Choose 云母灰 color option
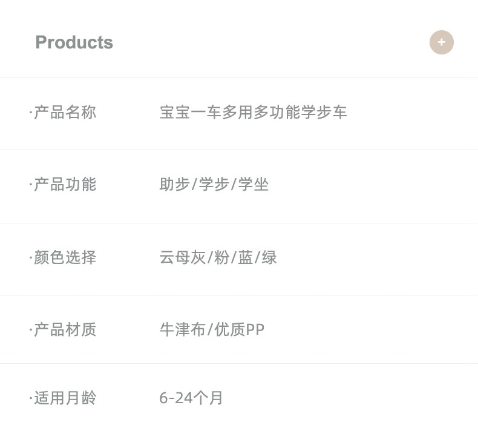This screenshot has height=448, width=478. pyautogui.click(x=183, y=257)
